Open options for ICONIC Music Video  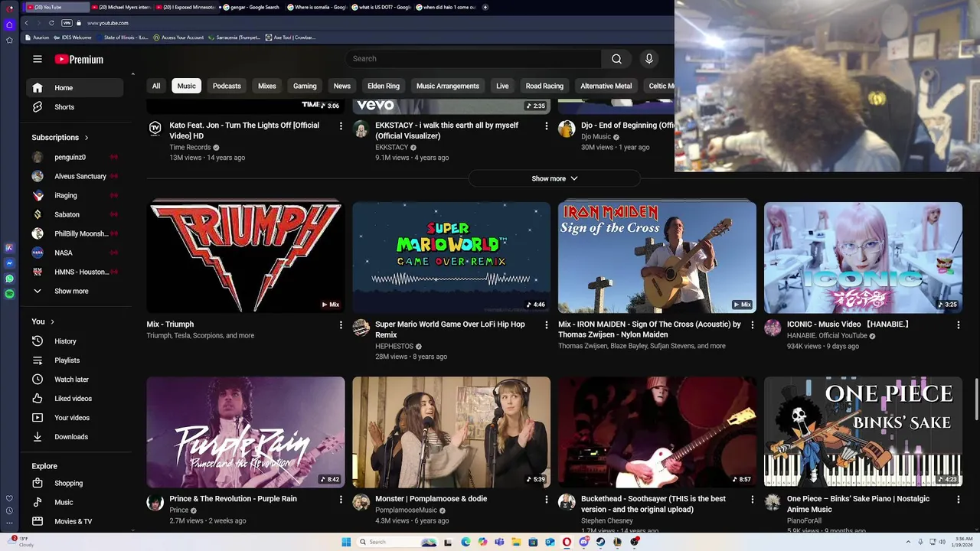[x=958, y=325]
